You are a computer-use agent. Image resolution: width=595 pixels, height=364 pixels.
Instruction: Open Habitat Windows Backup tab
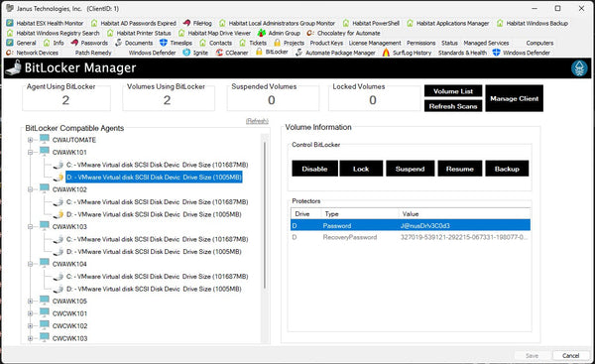pyautogui.click(x=533, y=23)
